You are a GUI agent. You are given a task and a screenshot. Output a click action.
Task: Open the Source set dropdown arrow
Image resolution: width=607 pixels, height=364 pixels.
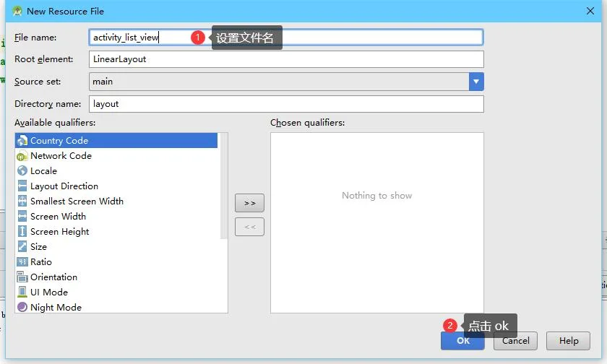tap(476, 82)
